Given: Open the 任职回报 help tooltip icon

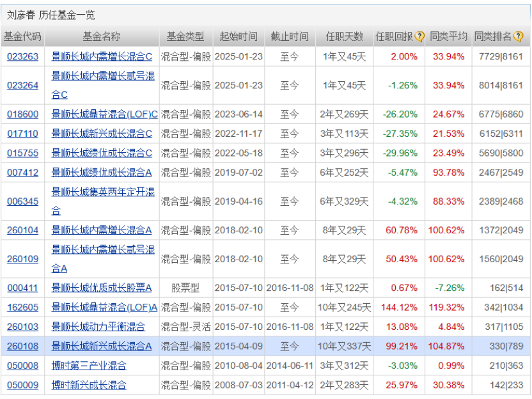Looking at the screenshot, I should pyautogui.click(x=419, y=36).
